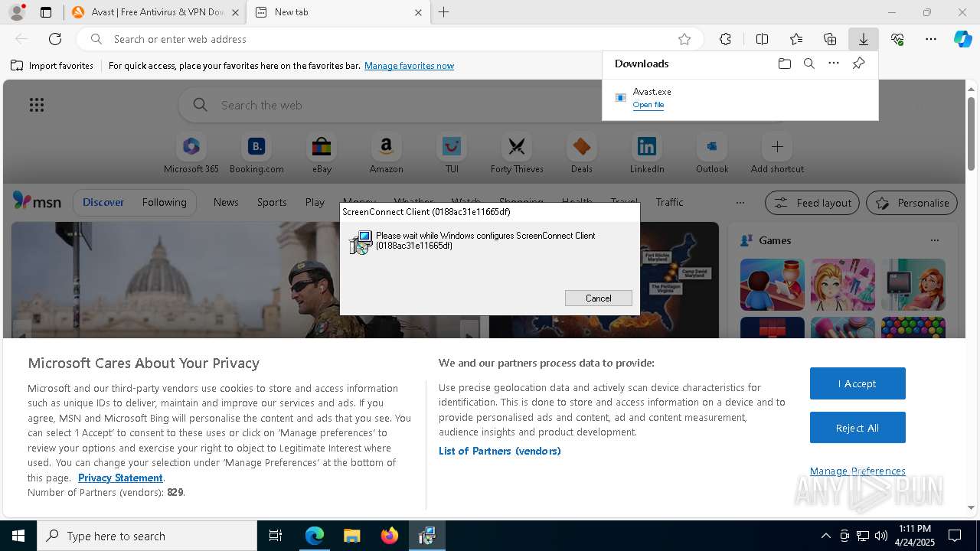This screenshot has height=551, width=980.
Task: Open the Windows Start menu
Action: pyautogui.click(x=18, y=536)
